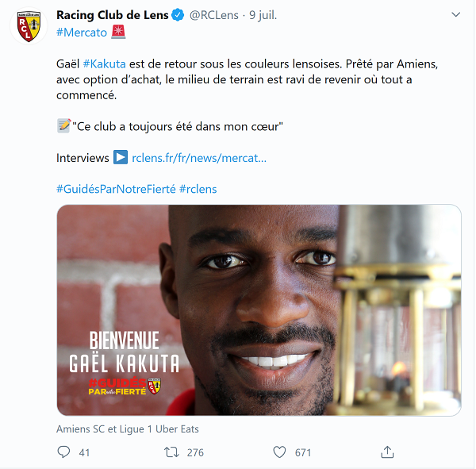Follow the rclens.fr/fr/news/mercat… link
476x469 pixels.
click(199, 158)
